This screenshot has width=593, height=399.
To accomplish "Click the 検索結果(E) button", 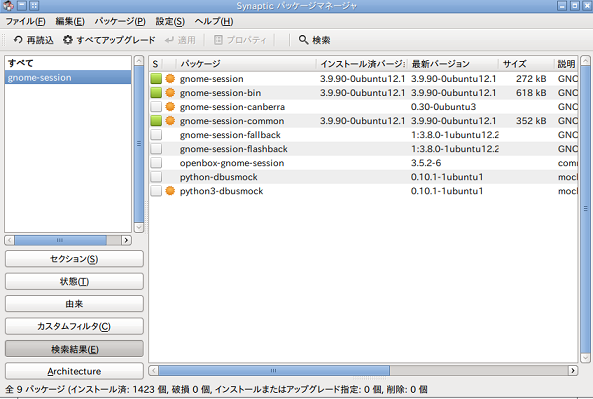I will click(74, 349).
